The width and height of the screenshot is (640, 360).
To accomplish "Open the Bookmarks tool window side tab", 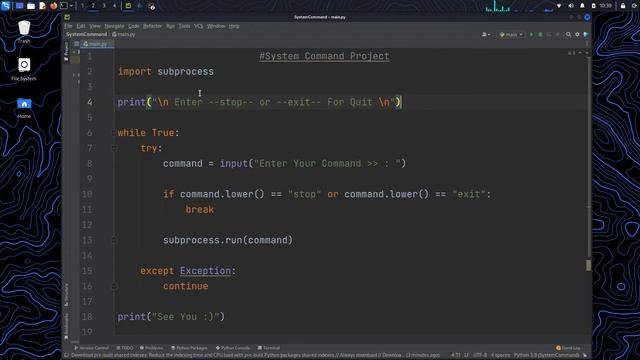I will (x=66, y=326).
